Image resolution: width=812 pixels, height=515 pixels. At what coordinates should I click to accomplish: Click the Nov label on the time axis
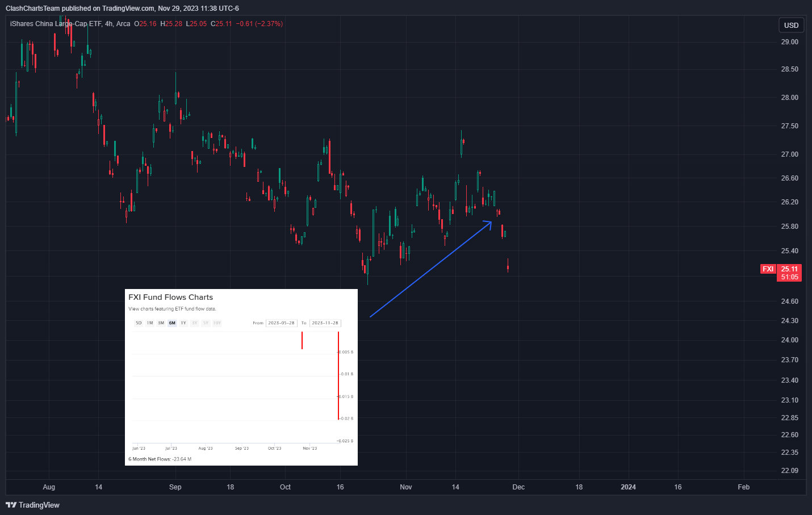(x=406, y=487)
